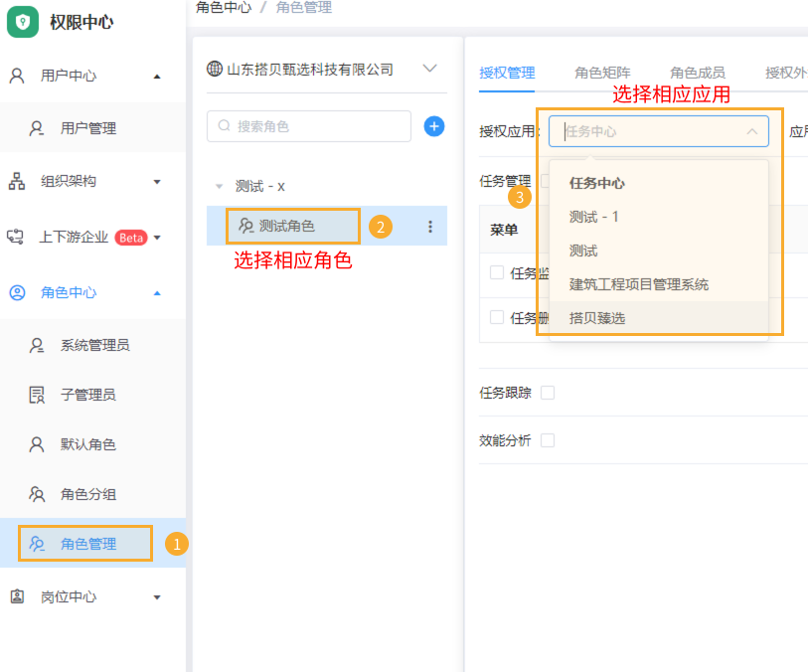The image size is (808, 672).
Task: Switch to the 角色矩阵 tab
Action: [602, 73]
